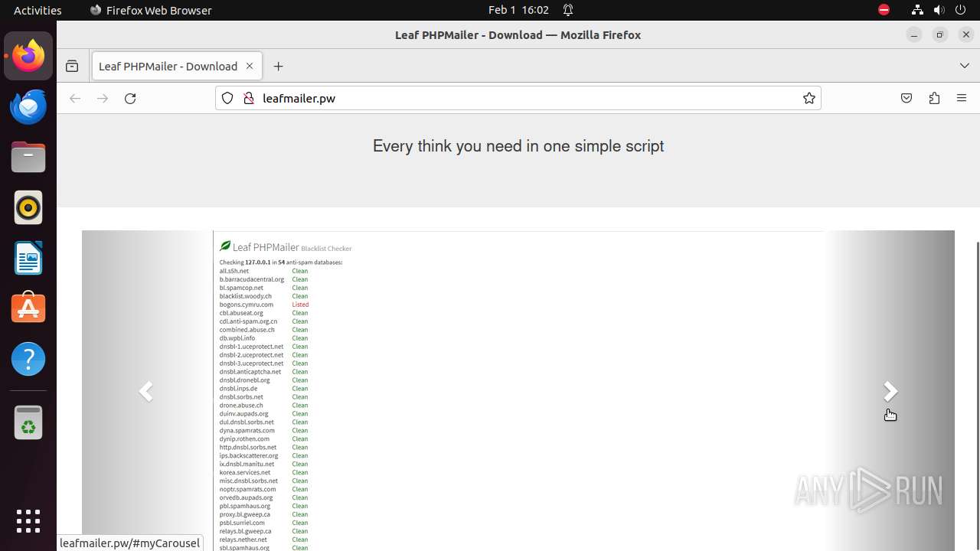Open Firefox from the Ubuntu dock

(x=28, y=56)
